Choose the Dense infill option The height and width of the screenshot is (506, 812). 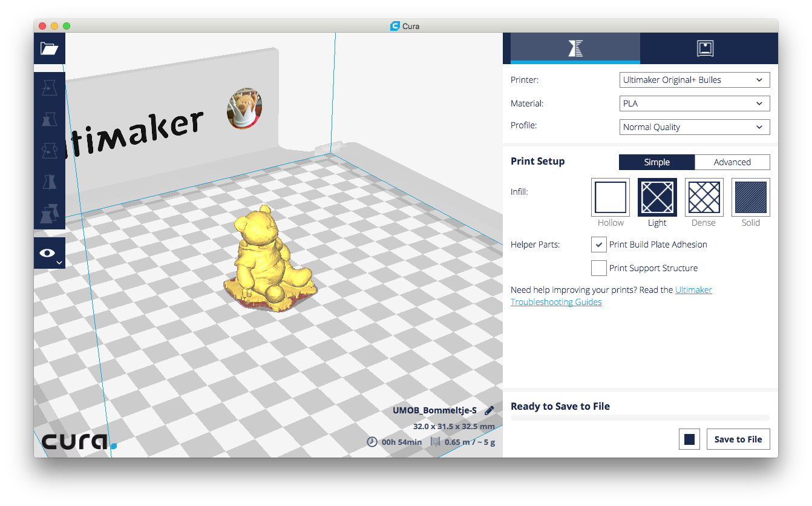click(704, 197)
